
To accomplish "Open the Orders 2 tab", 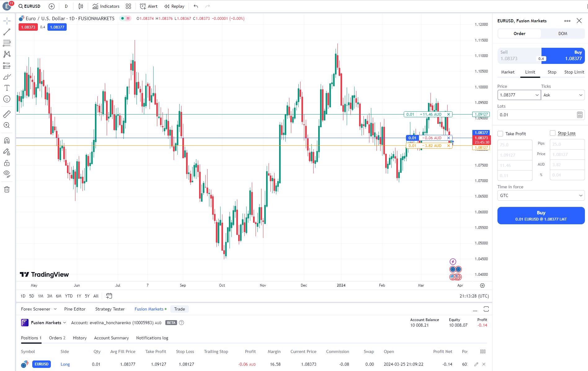I will pos(57,338).
